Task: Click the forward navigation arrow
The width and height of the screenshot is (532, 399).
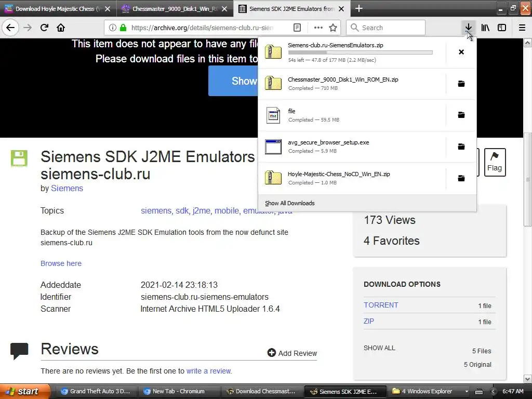Action: click(x=28, y=28)
